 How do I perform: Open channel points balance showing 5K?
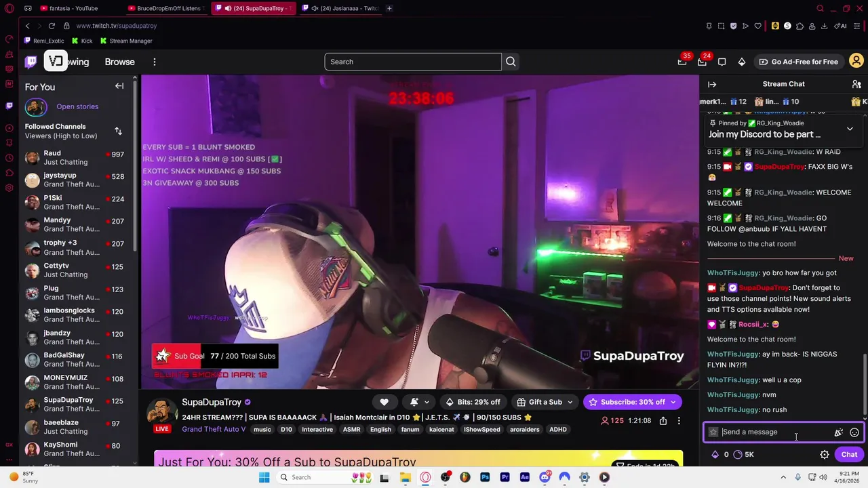(x=744, y=455)
